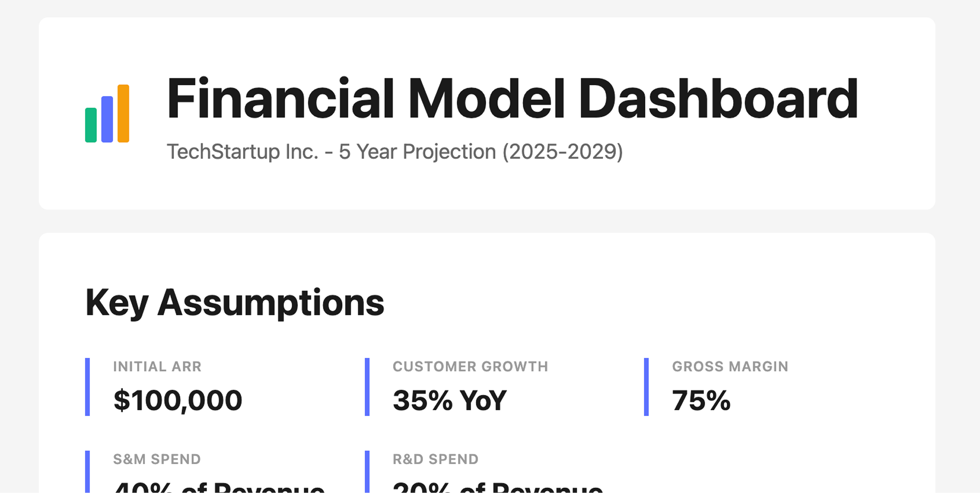Image resolution: width=980 pixels, height=493 pixels.
Task: Select the Key Assumptions heading
Action: [x=235, y=303]
